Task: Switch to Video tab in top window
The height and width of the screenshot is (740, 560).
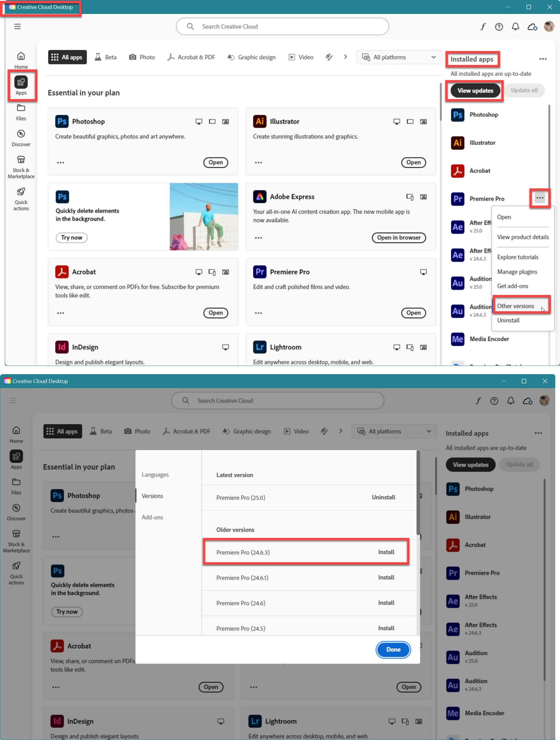Action: point(301,57)
